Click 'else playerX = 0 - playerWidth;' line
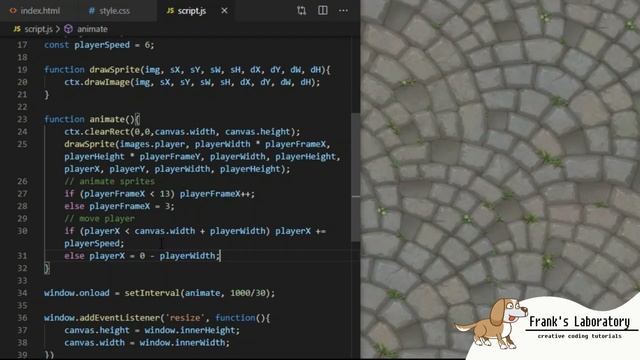Viewport: 640px width, 360px height. (x=142, y=256)
